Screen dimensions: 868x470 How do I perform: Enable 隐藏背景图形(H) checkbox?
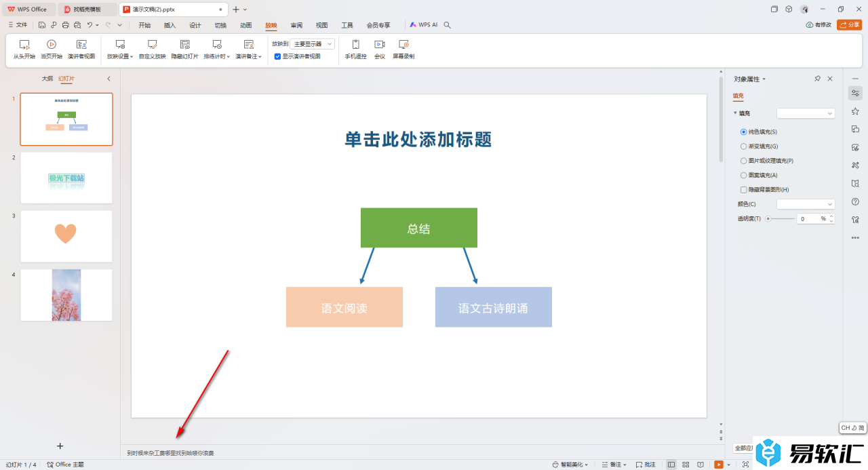[743, 190]
